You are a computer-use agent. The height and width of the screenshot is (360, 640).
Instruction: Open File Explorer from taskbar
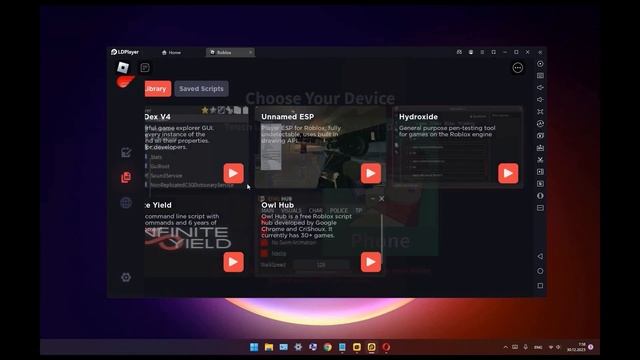(269, 347)
